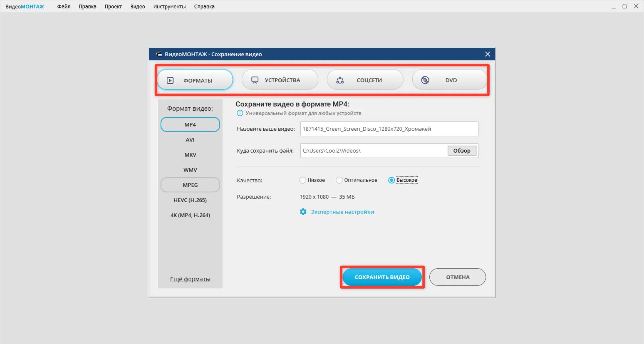Click the play icon on Форматы tab

click(170, 80)
